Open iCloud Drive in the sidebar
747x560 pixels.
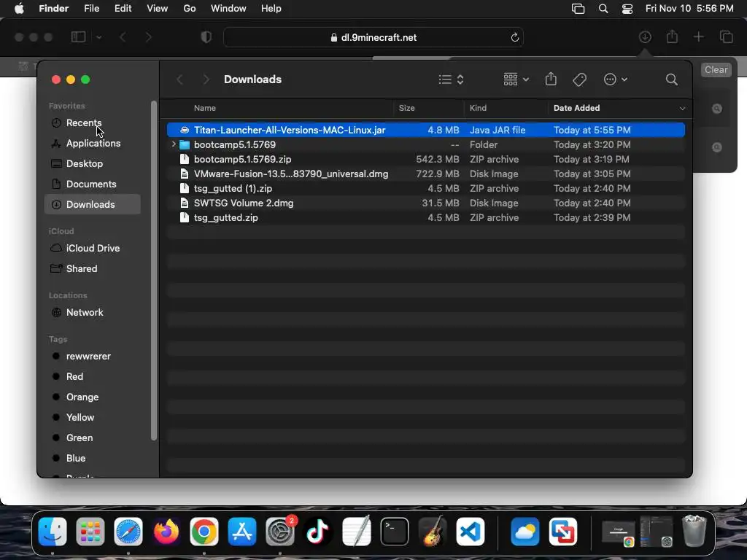(93, 248)
